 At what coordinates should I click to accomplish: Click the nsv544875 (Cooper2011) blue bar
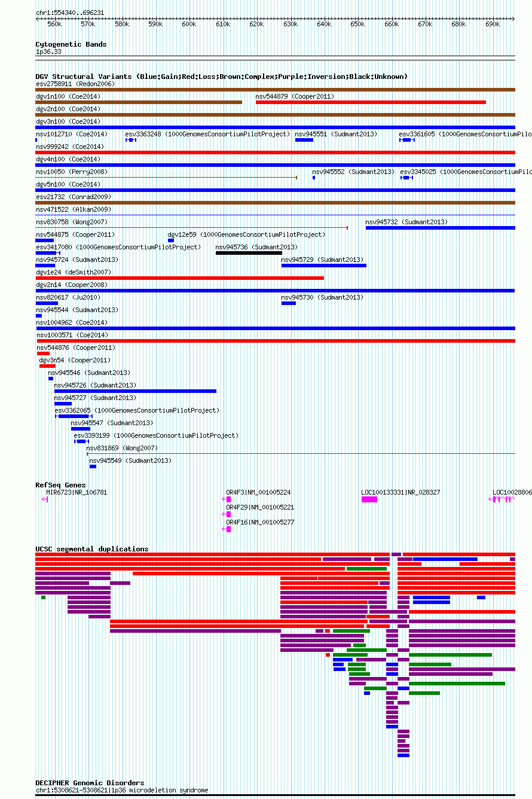pyautogui.click(x=45, y=240)
